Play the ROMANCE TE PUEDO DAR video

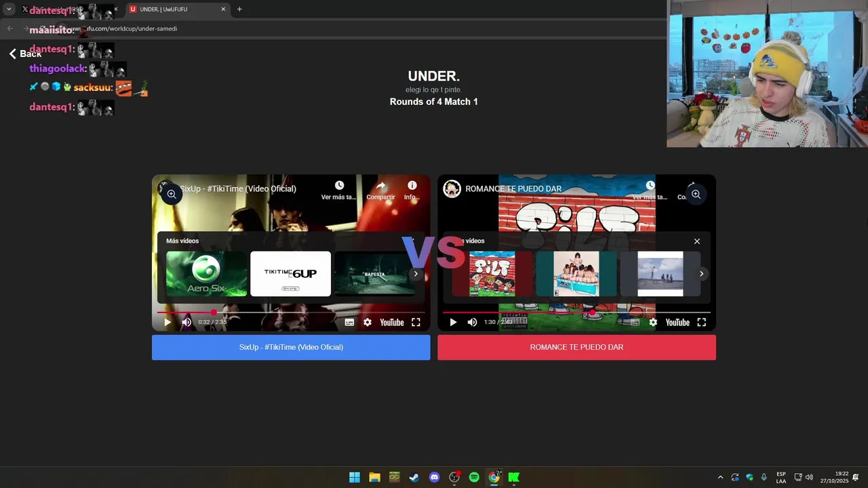coord(453,323)
